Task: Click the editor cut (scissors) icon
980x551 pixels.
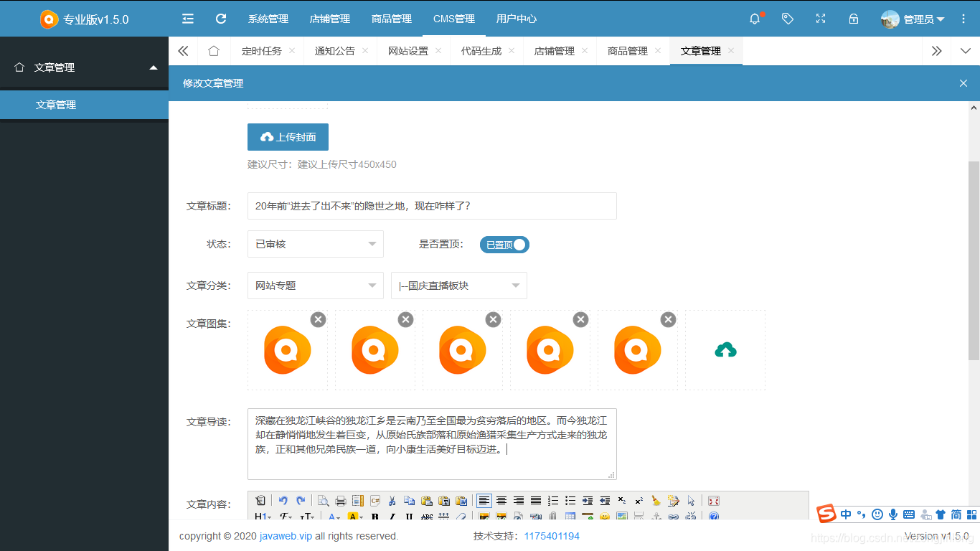Action: click(x=392, y=501)
